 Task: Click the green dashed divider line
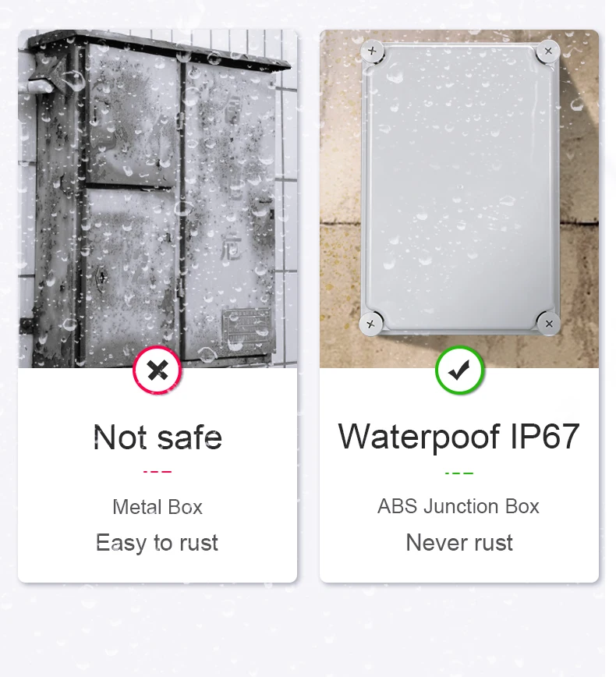click(x=459, y=473)
